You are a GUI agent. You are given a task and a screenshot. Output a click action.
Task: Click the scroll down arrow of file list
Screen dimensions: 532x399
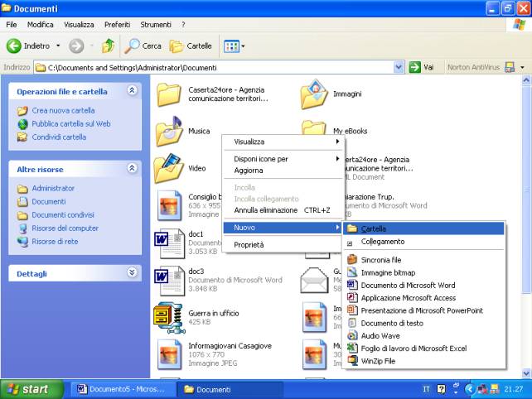(x=526, y=373)
